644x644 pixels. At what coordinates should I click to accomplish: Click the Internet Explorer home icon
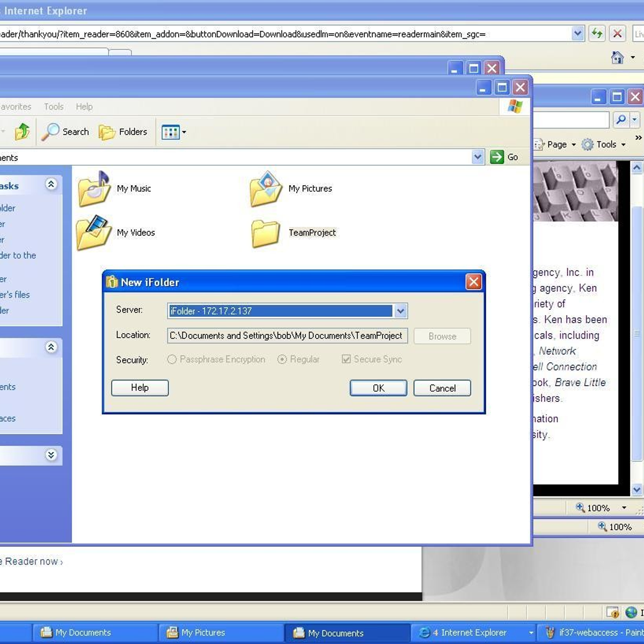pyautogui.click(x=618, y=57)
